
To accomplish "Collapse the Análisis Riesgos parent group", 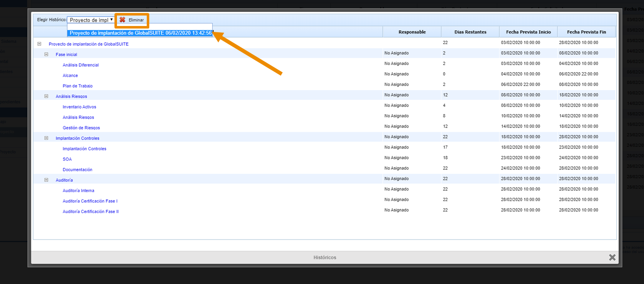I will 47,96.
